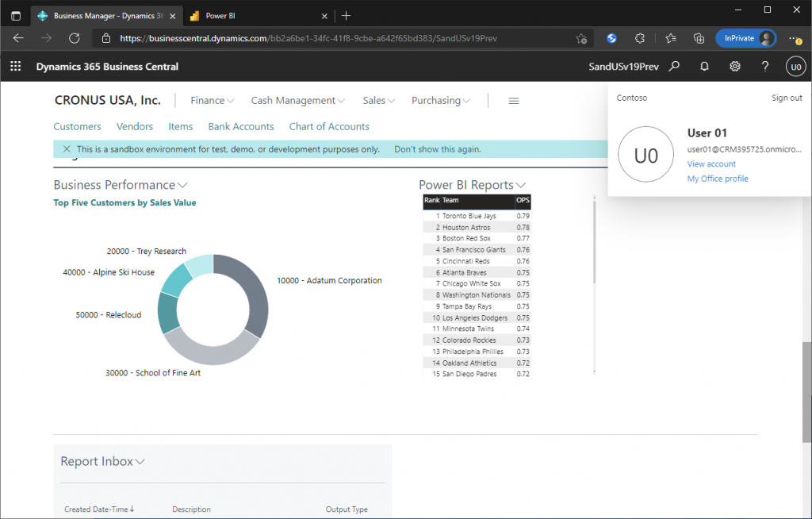Image resolution: width=812 pixels, height=519 pixels.
Task: Click the Rank column header in Power BI
Action: [x=432, y=200]
